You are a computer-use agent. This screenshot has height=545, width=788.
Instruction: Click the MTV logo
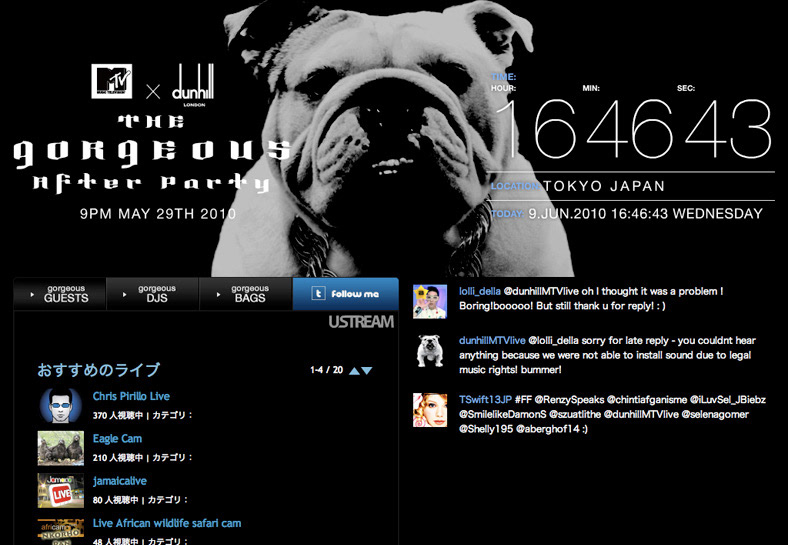(x=112, y=81)
